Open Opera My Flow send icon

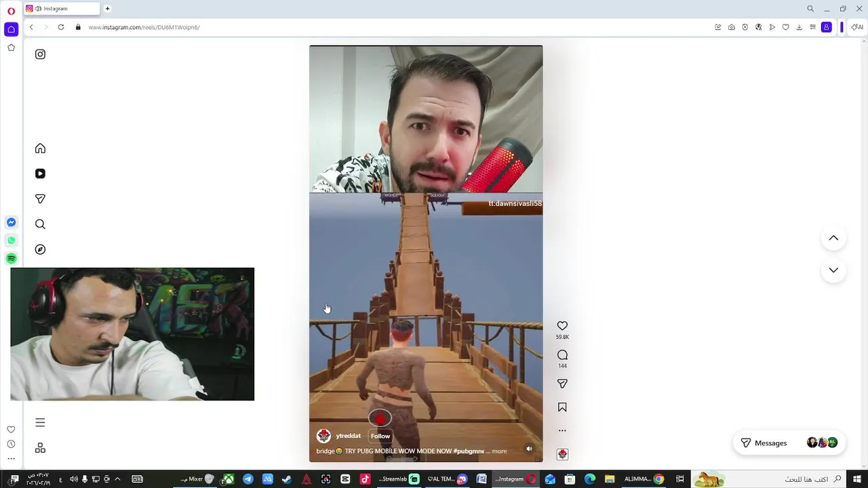772,27
